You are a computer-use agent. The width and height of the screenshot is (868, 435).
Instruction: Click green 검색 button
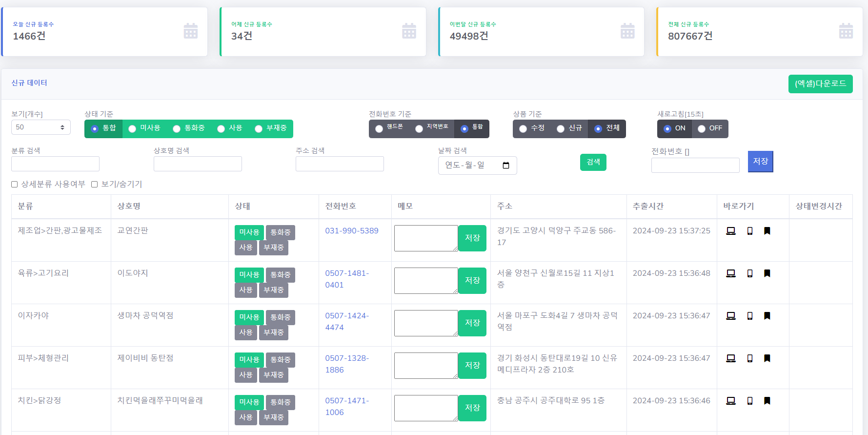(593, 162)
